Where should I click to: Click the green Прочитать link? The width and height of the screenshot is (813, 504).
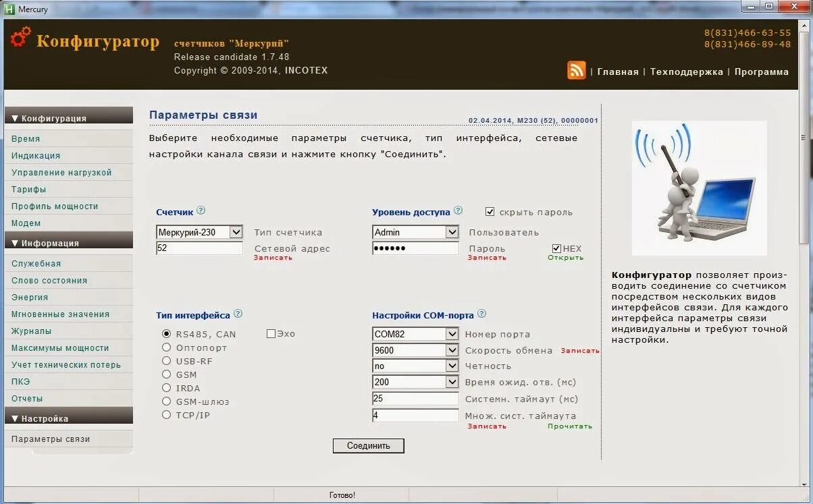pyautogui.click(x=570, y=426)
